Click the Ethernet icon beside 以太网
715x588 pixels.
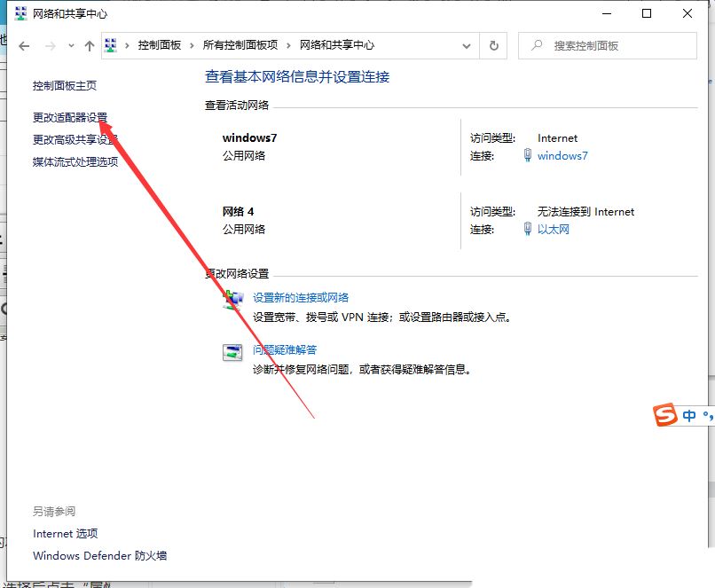pyautogui.click(x=530, y=230)
